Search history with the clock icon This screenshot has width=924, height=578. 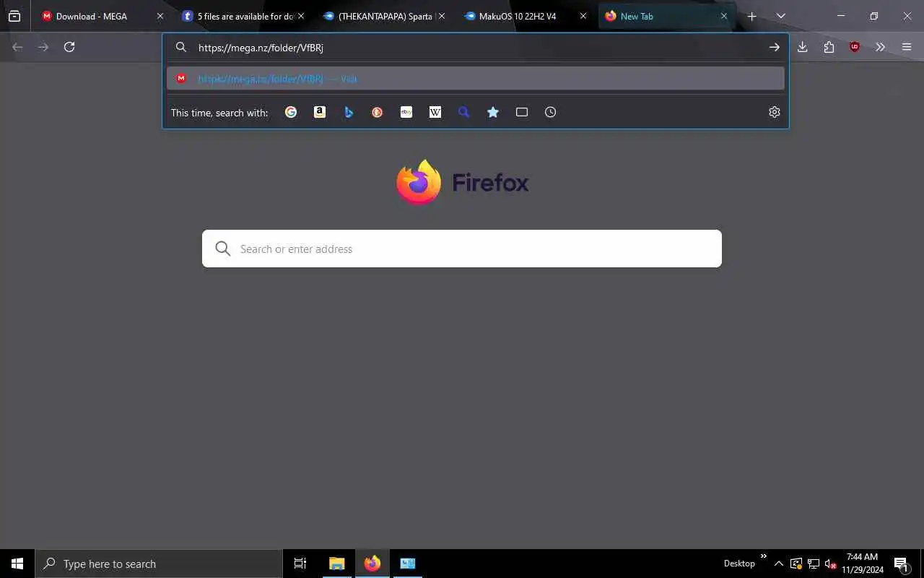click(x=551, y=112)
